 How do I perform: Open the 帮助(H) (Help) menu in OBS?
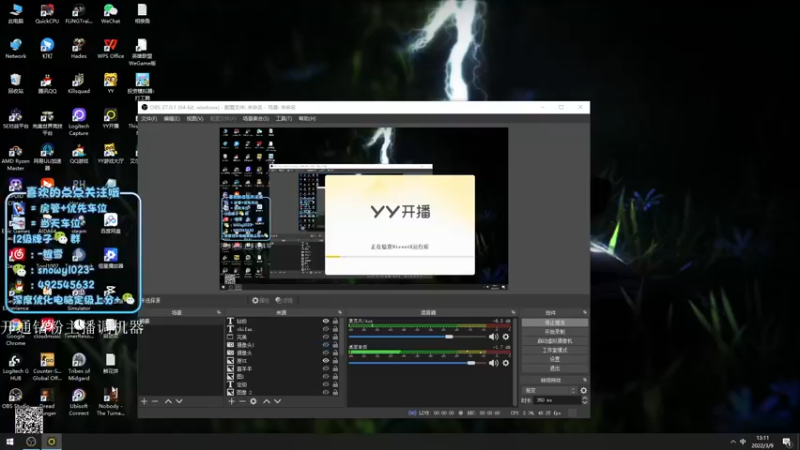point(307,118)
